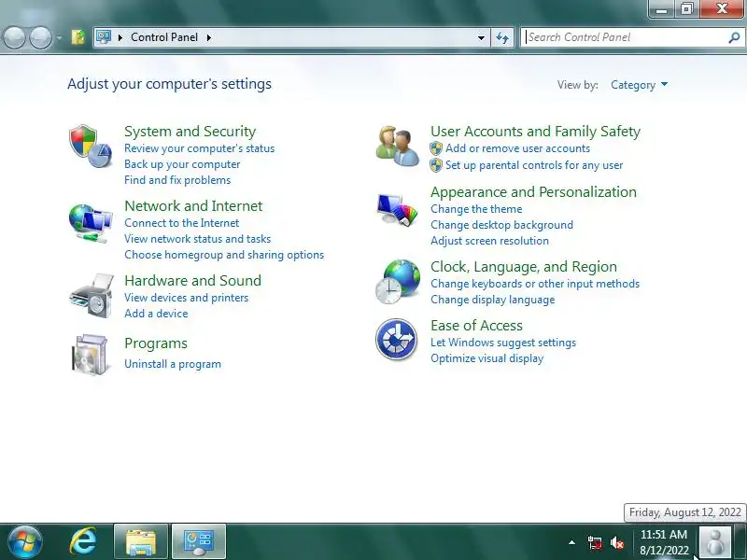Open Ease of Access heading
The image size is (747, 560).
pyautogui.click(x=476, y=325)
